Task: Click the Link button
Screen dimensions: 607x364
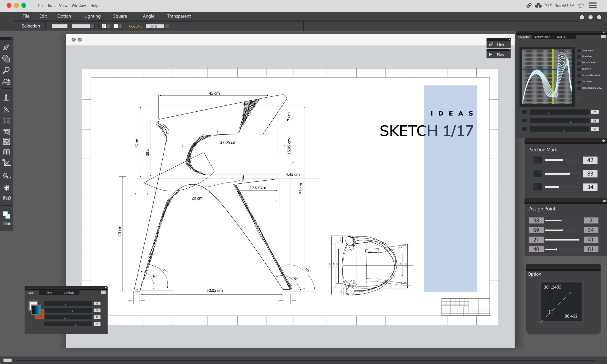Action: point(499,44)
